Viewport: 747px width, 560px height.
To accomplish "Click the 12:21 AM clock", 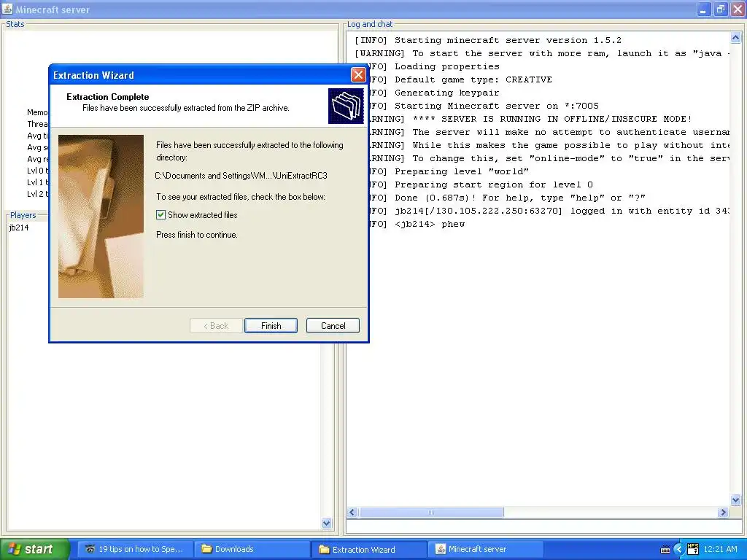I will pyautogui.click(x=720, y=549).
